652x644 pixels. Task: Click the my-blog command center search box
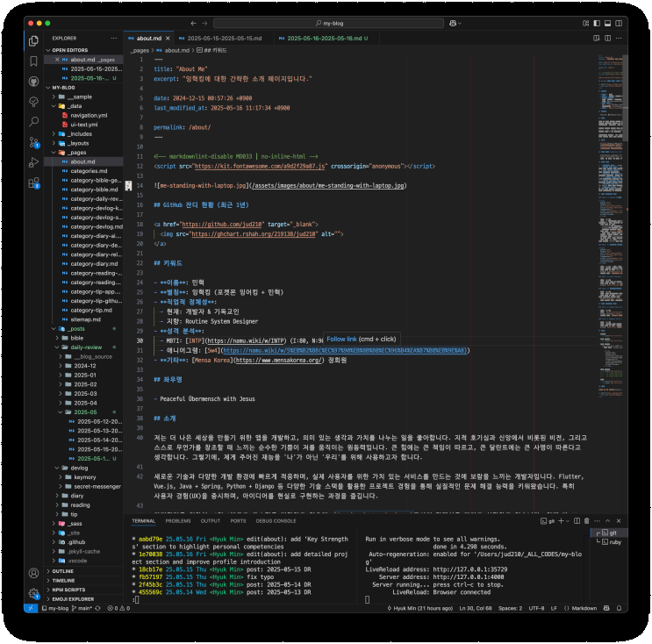point(328,24)
